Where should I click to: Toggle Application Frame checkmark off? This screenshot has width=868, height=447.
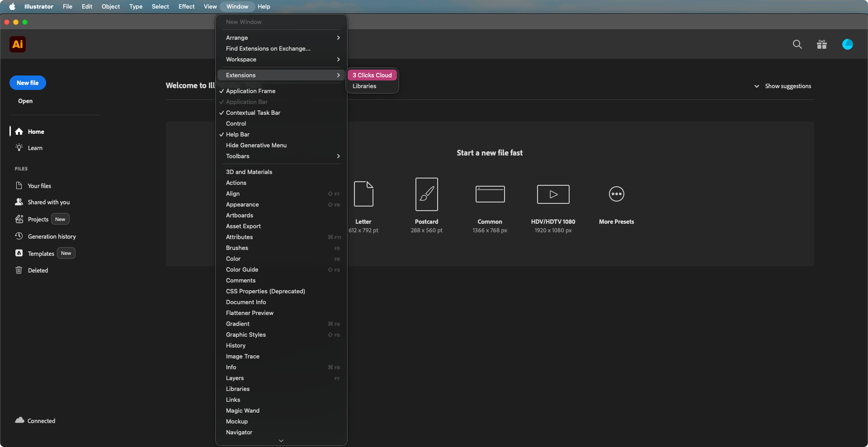click(250, 91)
